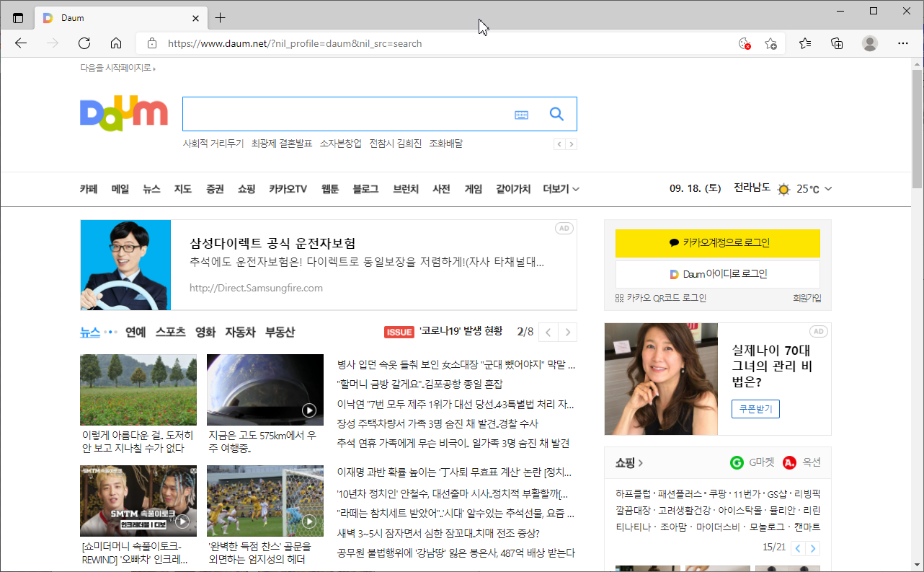924x572 pixels.
Task: Switch to the 자동차 news tab
Action: click(240, 333)
